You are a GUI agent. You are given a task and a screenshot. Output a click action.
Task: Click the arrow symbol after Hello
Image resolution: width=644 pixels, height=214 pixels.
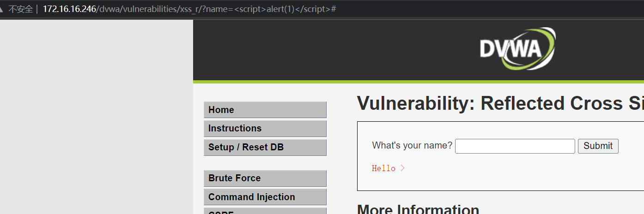(x=402, y=168)
